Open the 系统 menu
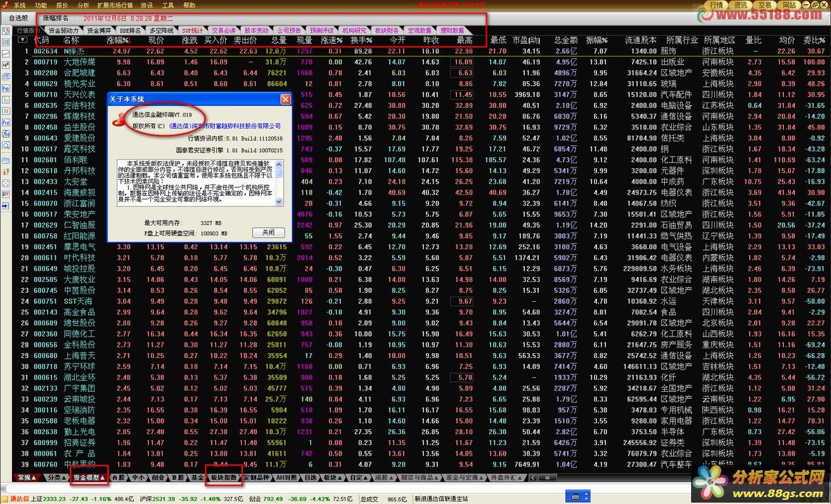 click(19, 5)
